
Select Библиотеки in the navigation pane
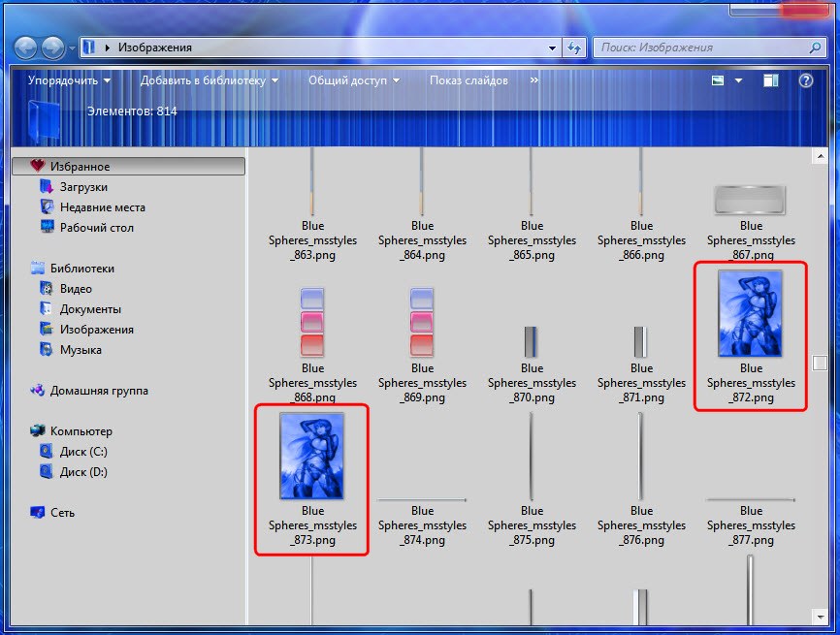(x=82, y=269)
